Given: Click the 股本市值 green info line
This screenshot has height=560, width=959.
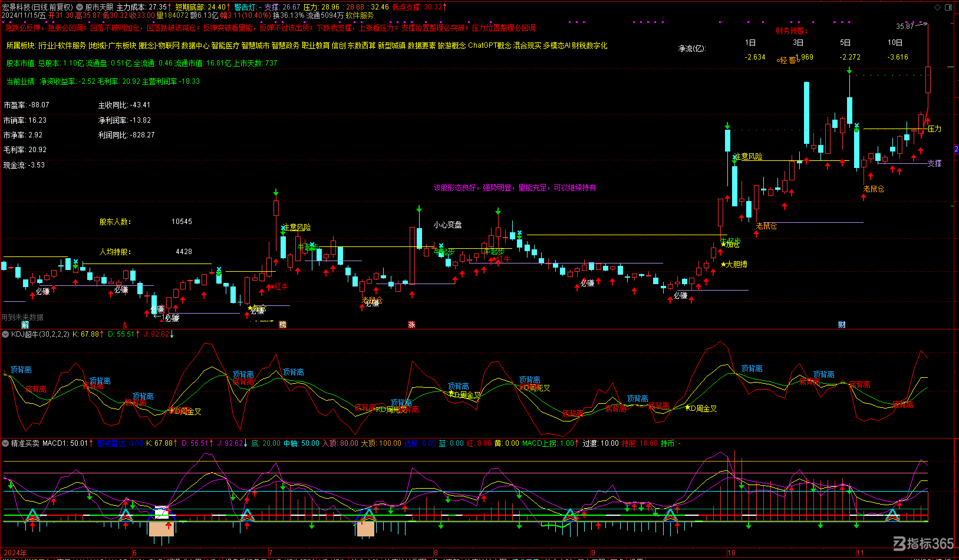Looking at the screenshot, I should pos(141,63).
